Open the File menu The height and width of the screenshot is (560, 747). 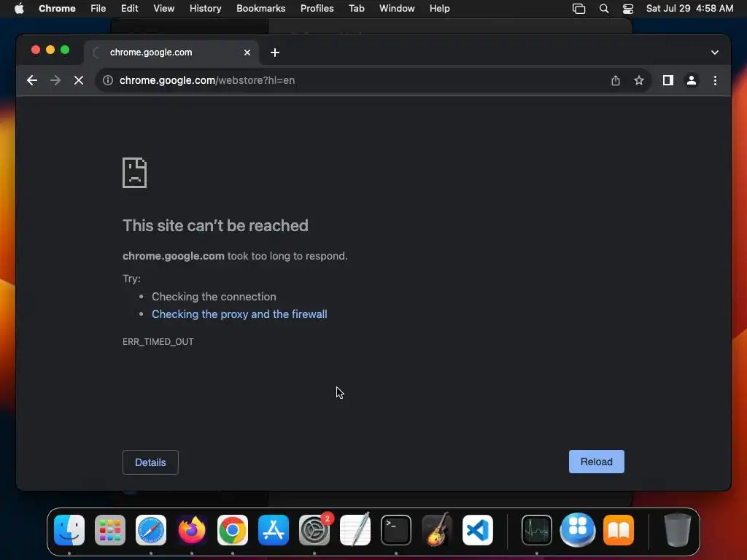[x=98, y=9]
